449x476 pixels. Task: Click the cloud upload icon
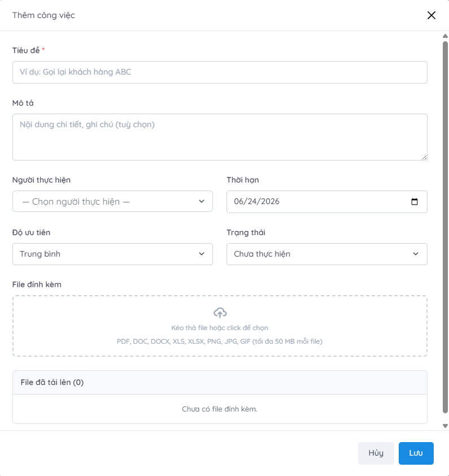pos(220,313)
